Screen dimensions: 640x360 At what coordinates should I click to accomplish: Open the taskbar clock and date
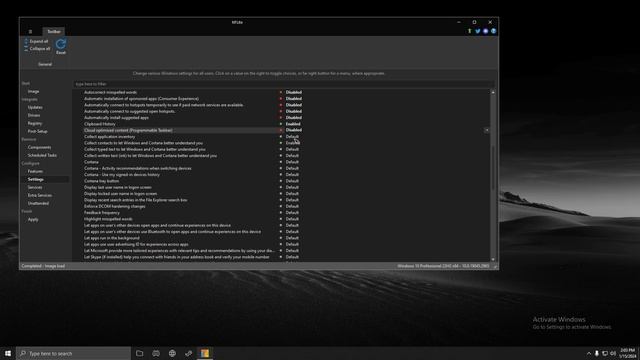[628, 353]
